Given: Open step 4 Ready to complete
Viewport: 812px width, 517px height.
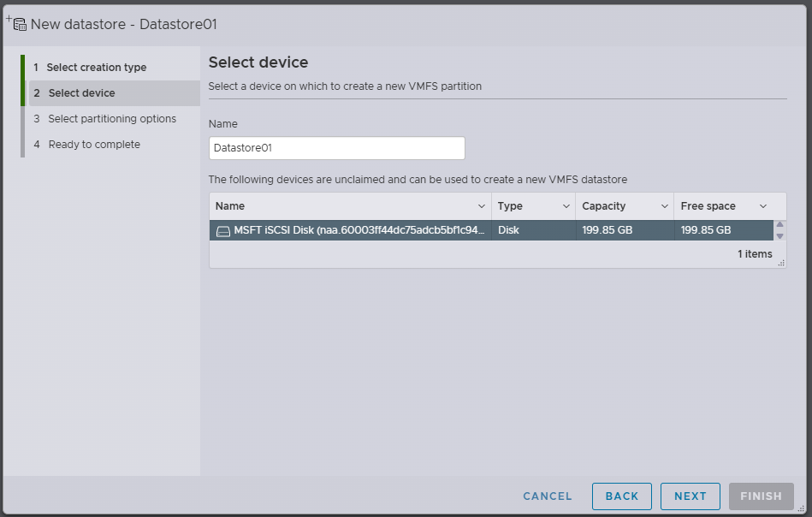Looking at the screenshot, I should [93, 145].
